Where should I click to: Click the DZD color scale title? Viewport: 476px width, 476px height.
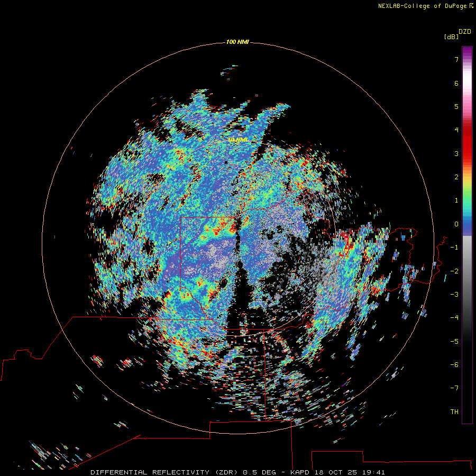click(465, 32)
